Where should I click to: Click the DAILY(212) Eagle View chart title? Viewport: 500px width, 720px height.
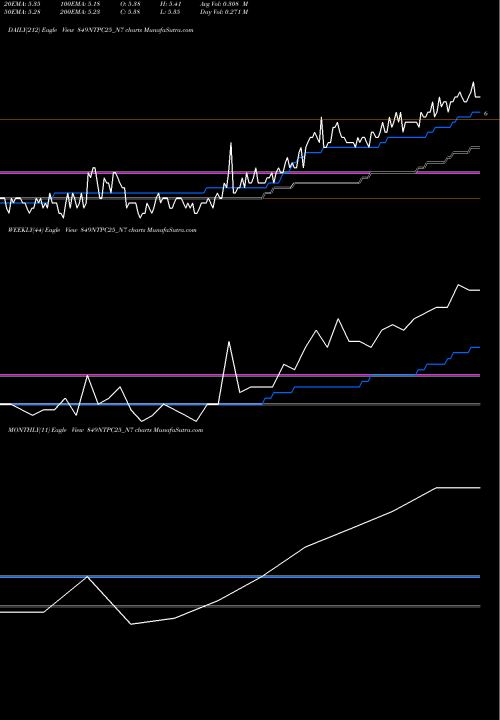(101, 30)
